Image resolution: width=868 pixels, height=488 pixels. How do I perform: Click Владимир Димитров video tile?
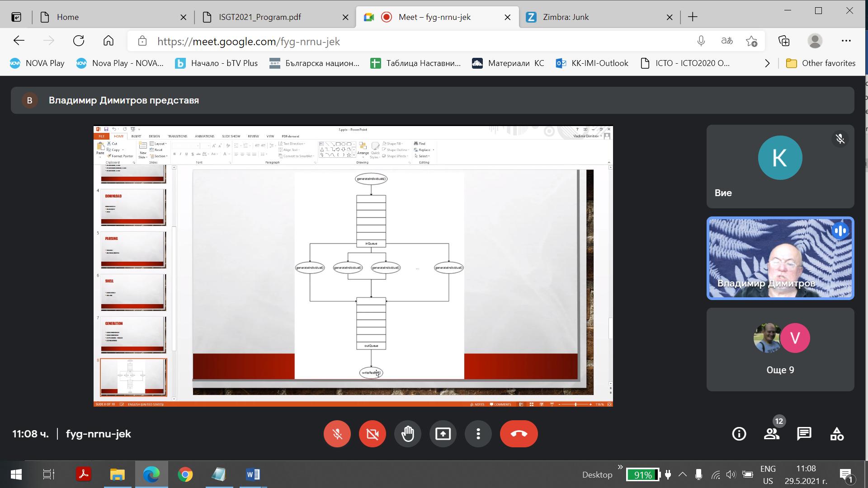780,258
